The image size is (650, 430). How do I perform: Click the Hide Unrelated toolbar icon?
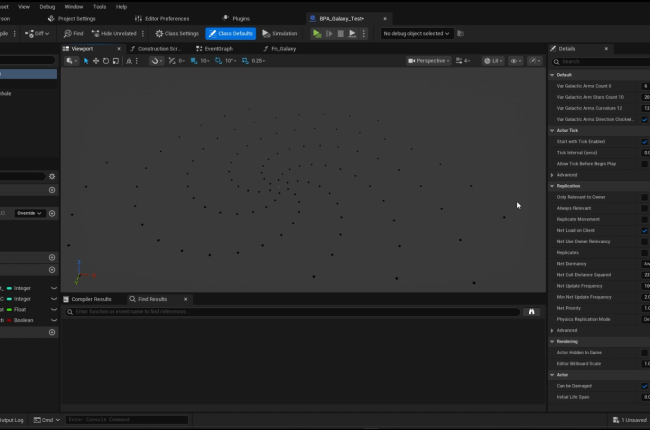point(94,33)
